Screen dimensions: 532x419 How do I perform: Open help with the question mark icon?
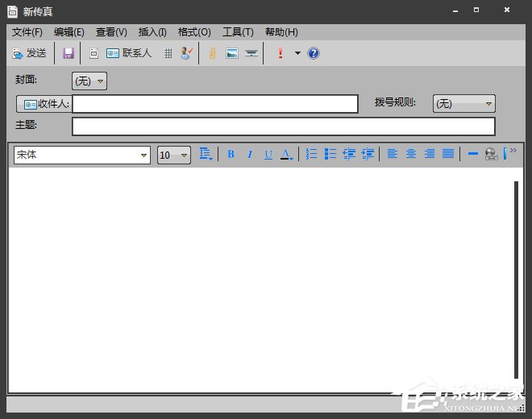(x=314, y=53)
